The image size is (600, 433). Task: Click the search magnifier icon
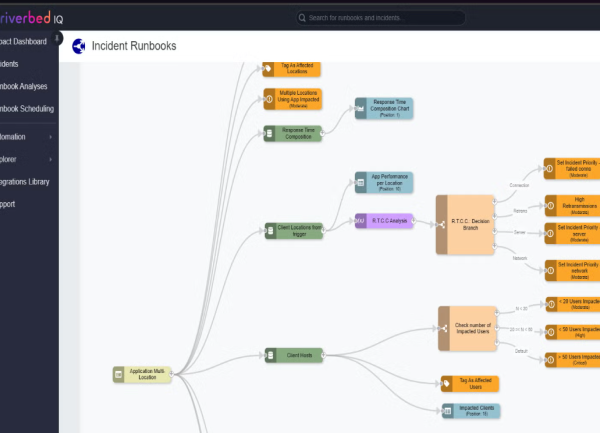click(302, 18)
